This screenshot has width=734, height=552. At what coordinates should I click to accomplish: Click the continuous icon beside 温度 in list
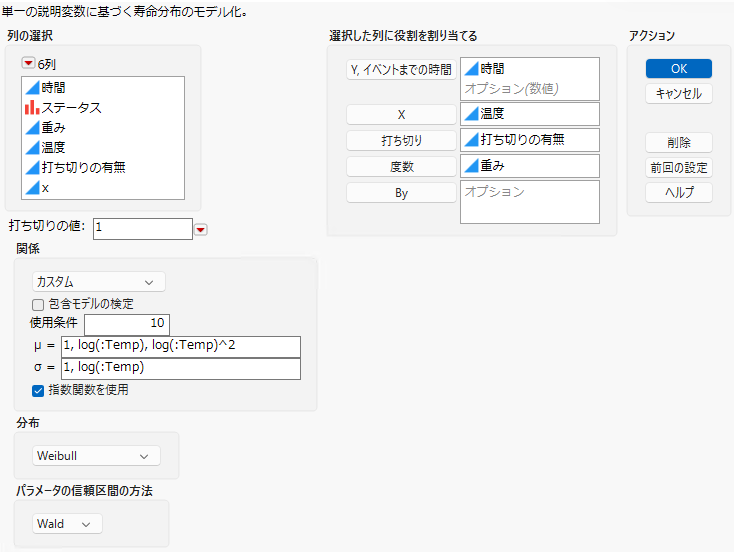tap(32, 147)
